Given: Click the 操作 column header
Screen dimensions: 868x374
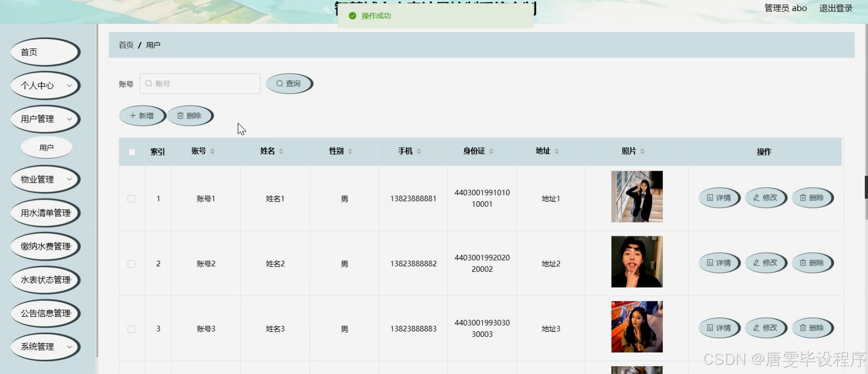Looking at the screenshot, I should point(764,152).
